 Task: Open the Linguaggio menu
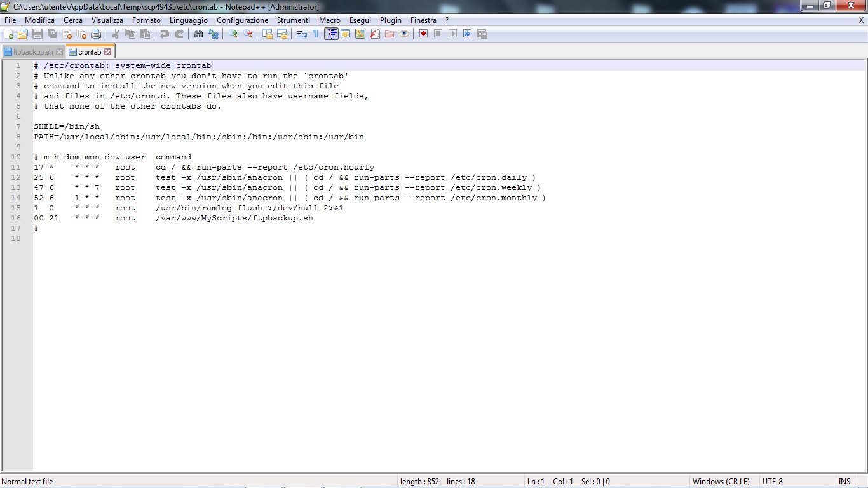189,20
